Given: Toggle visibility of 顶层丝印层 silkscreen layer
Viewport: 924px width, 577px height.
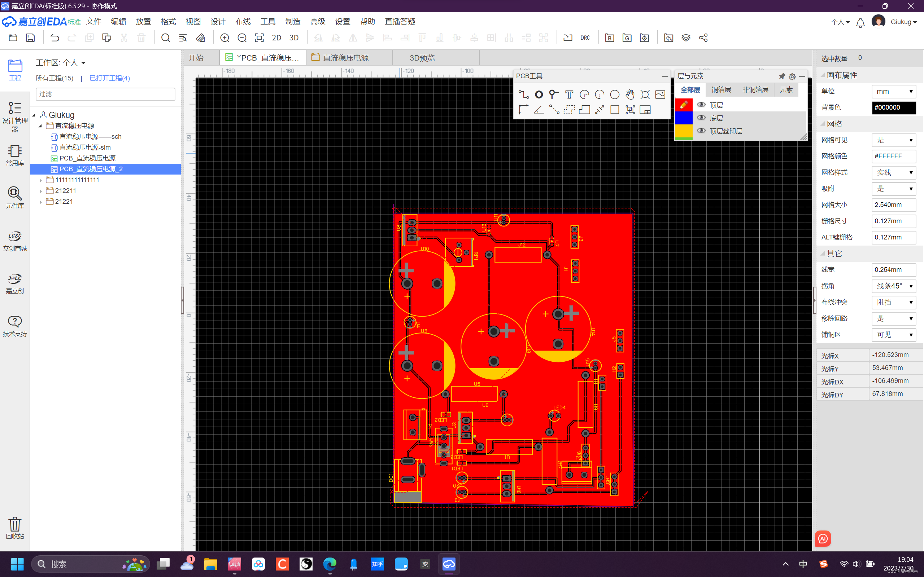Looking at the screenshot, I should click(701, 131).
